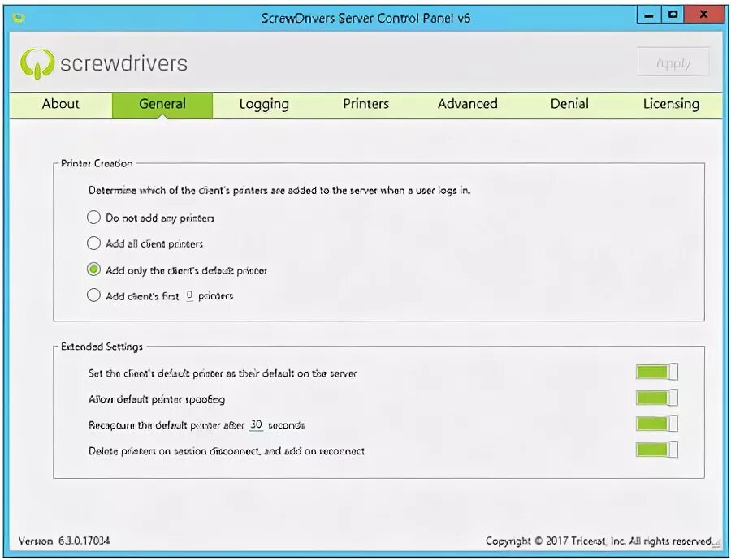Click the window resize grip corner
Viewport: 731px width, 560px height.
(718, 544)
